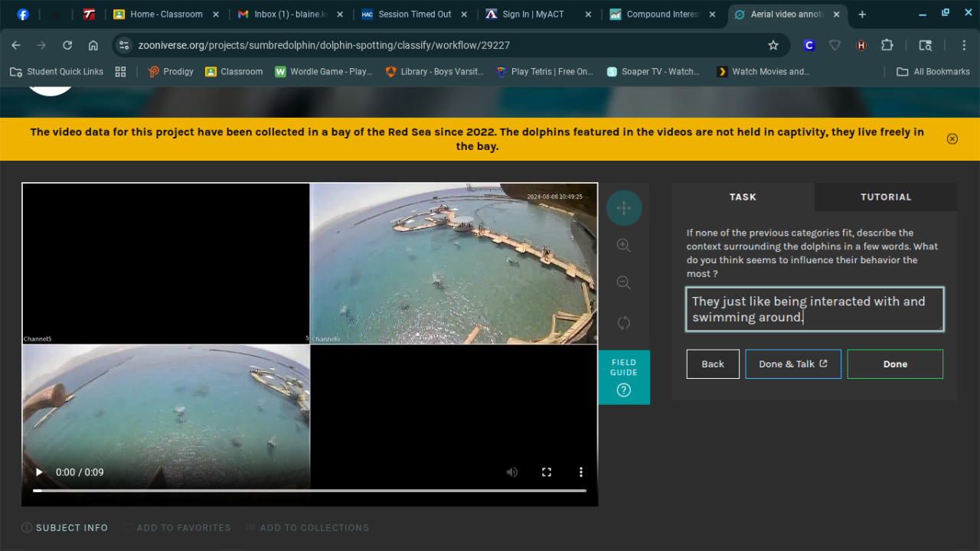980x551 pixels.
Task: Reload the page using refresh icon
Action: [x=67, y=45]
